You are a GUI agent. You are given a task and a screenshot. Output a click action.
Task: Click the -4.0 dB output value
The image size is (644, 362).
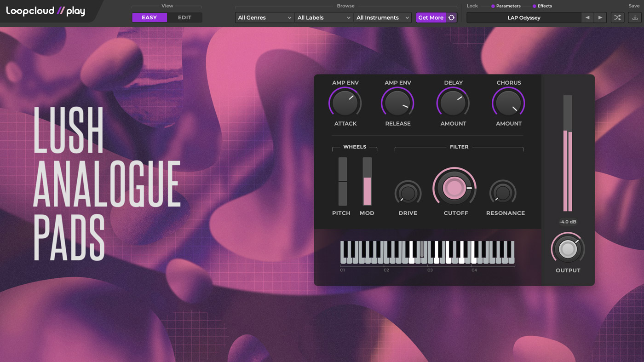568,222
